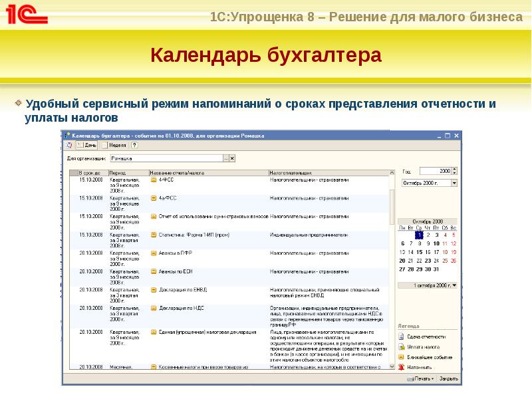Image resolution: width=532 pixels, height=399 pixels.
Task: Decrease the year with the spinner down arrow
Action: [x=455, y=173]
